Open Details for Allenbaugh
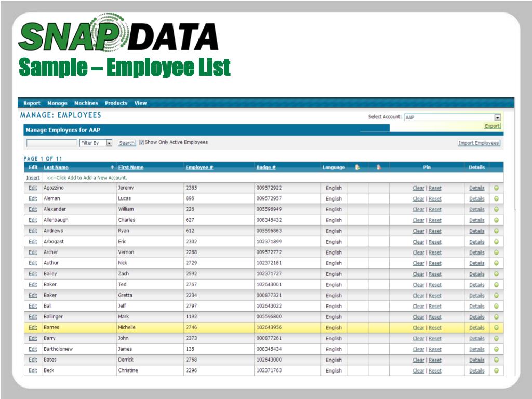532x399 pixels. click(x=477, y=220)
